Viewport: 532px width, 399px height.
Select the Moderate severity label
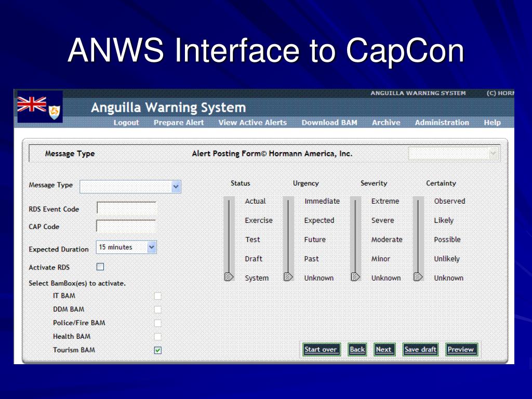click(x=387, y=240)
